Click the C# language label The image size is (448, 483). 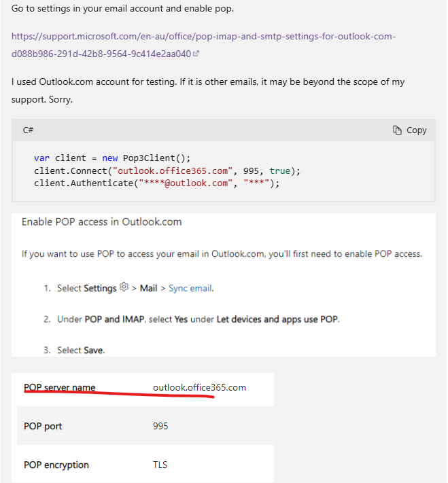(x=28, y=130)
